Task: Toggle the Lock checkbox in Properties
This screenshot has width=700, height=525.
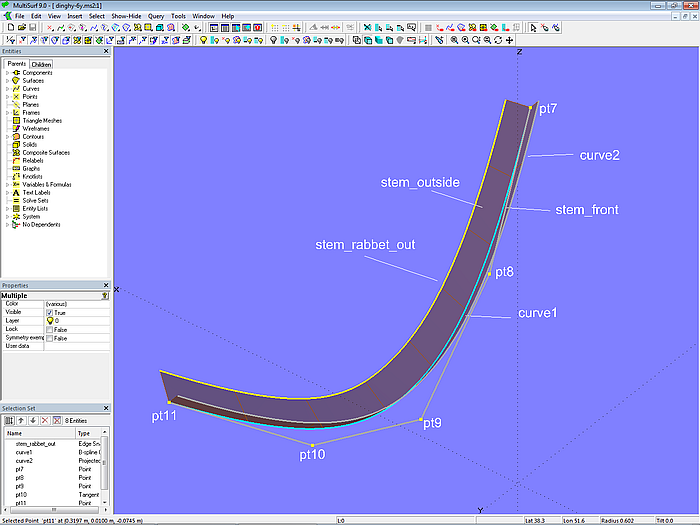Action: pos(50,329)
